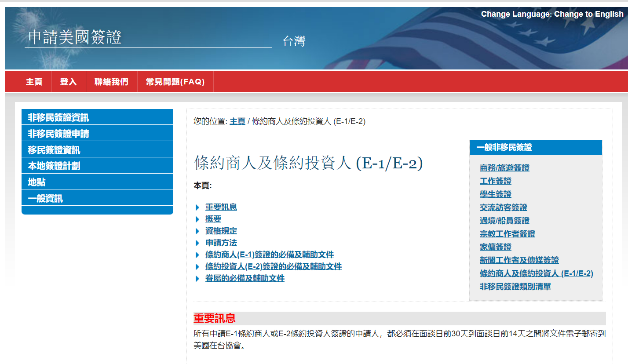
Task: Select 地點 in the left sidebar
Action: tap(37, 182)
